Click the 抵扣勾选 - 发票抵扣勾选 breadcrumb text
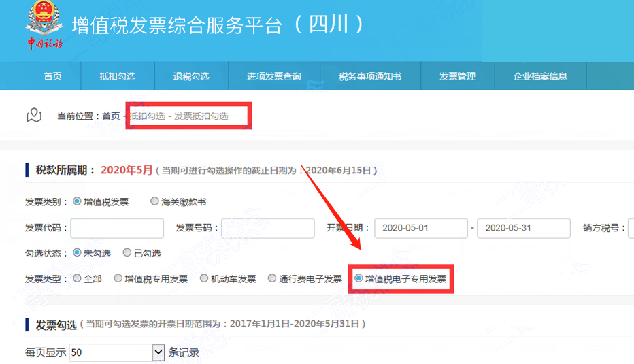 [179, 116]
